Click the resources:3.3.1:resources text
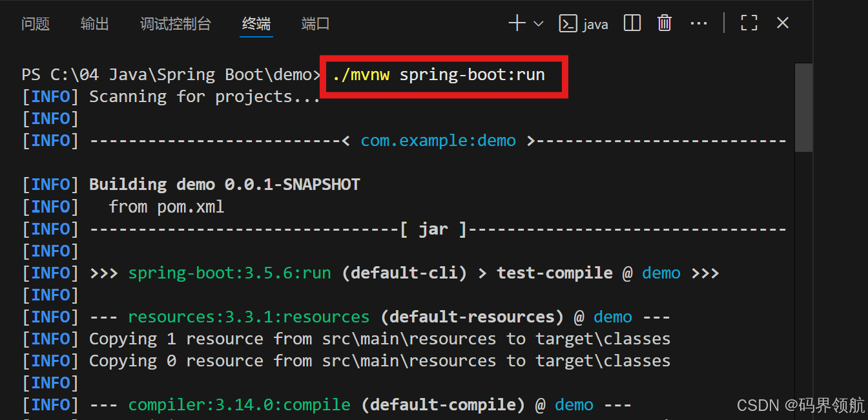Viewport: 868px width, 420px height. [x=249, y=316]
